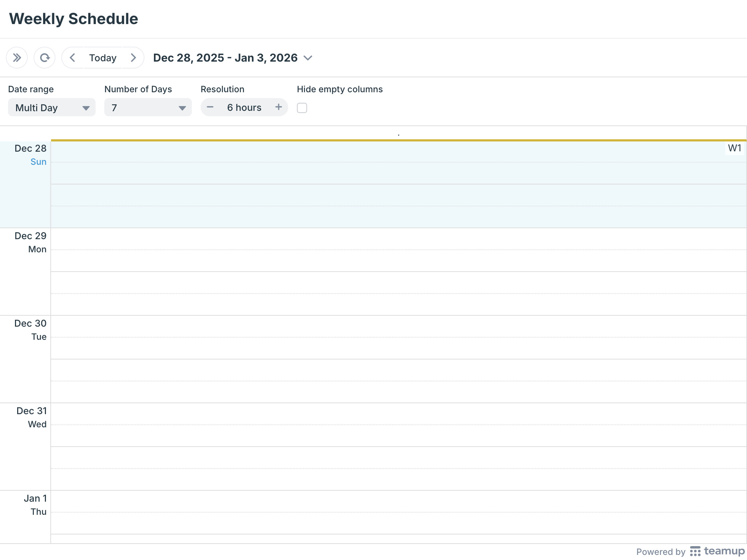Go to next week arrow
This screenshot has height=560, width=747.
(133, 58)
